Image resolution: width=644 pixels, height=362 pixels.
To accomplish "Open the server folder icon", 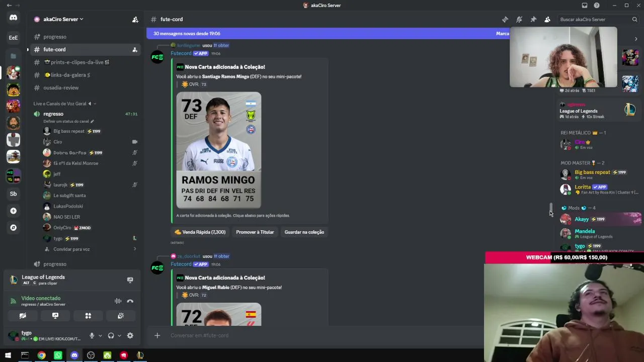I will pyautogui.click(x=14, y=56).
